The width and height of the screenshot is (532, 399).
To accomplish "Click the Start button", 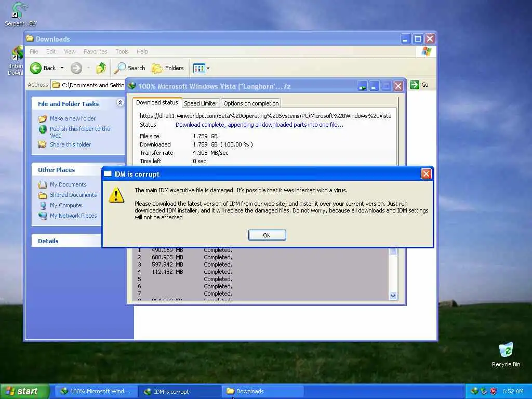I will 24,392.
